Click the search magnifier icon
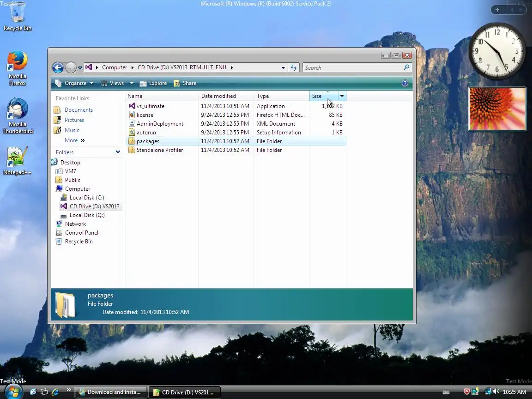Viewport: 532px width, 399px height. [406, 67]
